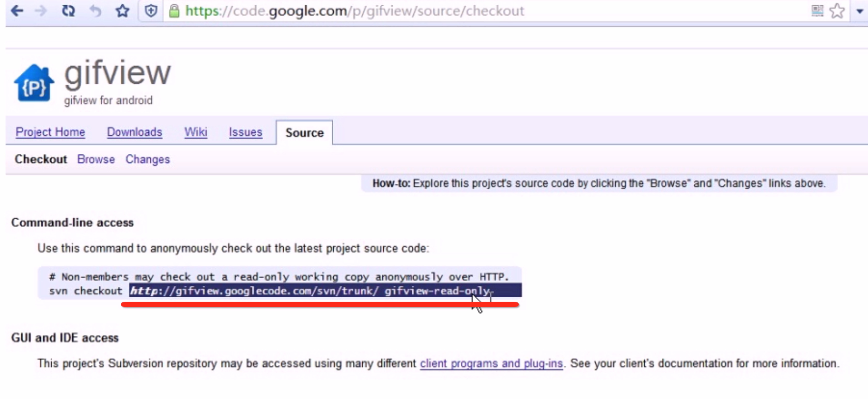Open the Project Home tab
The width and height of the screenshot is (868, 399).
tap(50, 132)
